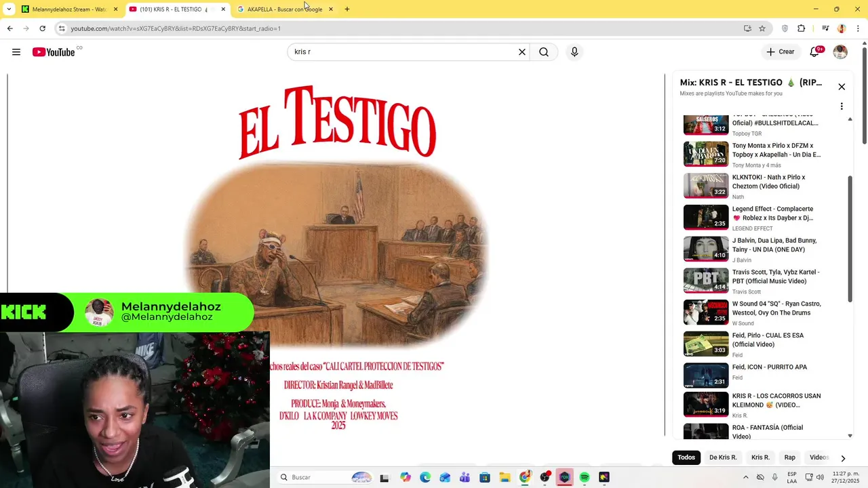
Task: Open Chrome's three-dot menu
Action: 858,28
